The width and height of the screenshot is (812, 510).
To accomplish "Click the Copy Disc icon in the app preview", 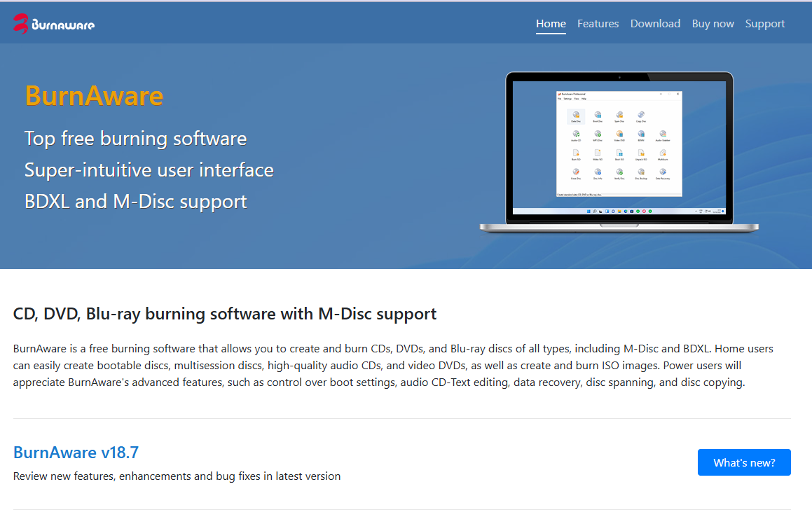I will 640,116.
